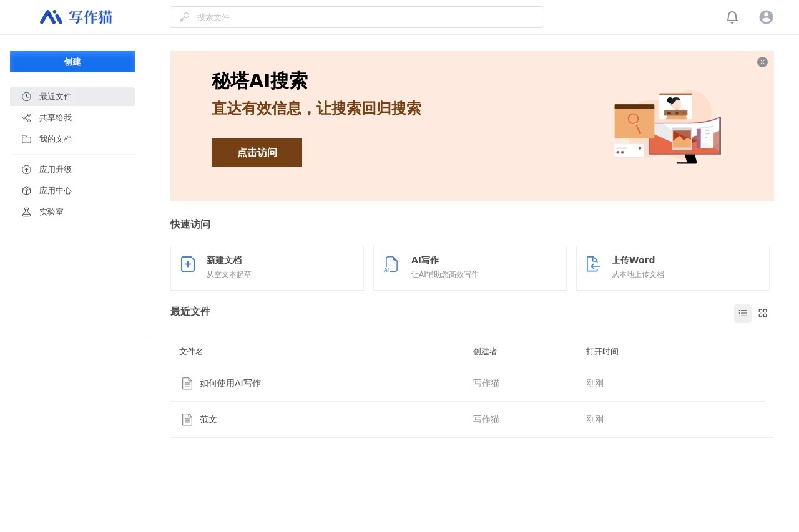The height and width of the screenshot is (532, 799).
Task: Switch to grid view layout
Action: [x=763, y=313]
